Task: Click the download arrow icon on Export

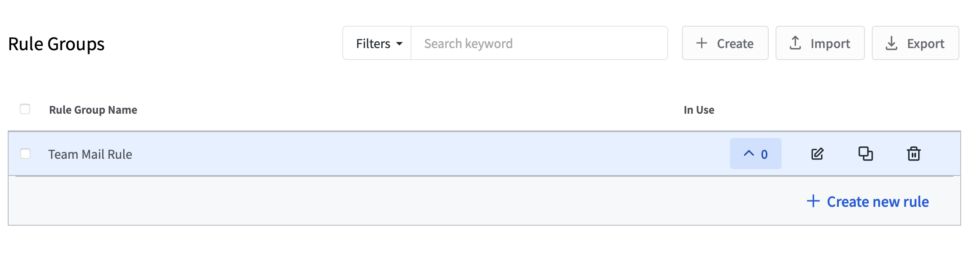Action: pos(892,43)
